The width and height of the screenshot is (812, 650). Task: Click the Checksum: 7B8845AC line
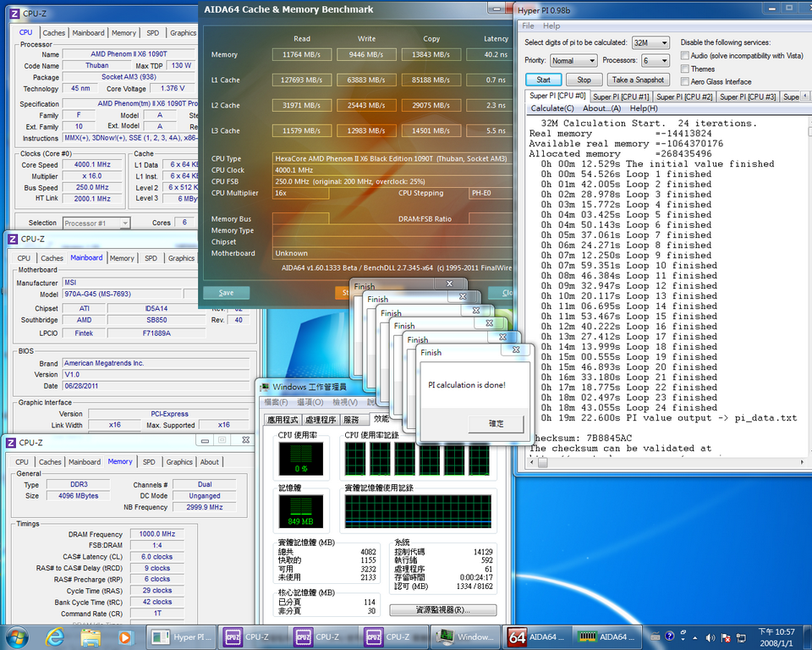coord(584,438)
